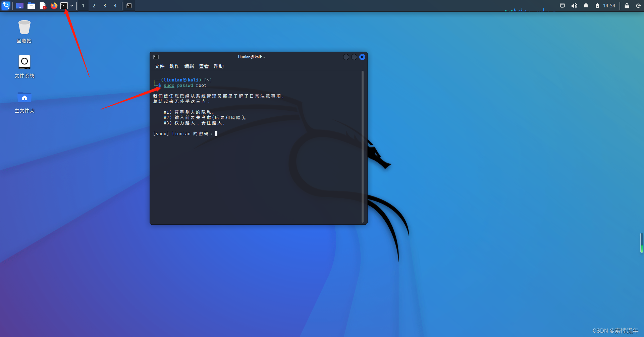Viewport: 644px width, 337px height.
Task: Select the terminal window in taskbar
Action: tap(129, 6)
